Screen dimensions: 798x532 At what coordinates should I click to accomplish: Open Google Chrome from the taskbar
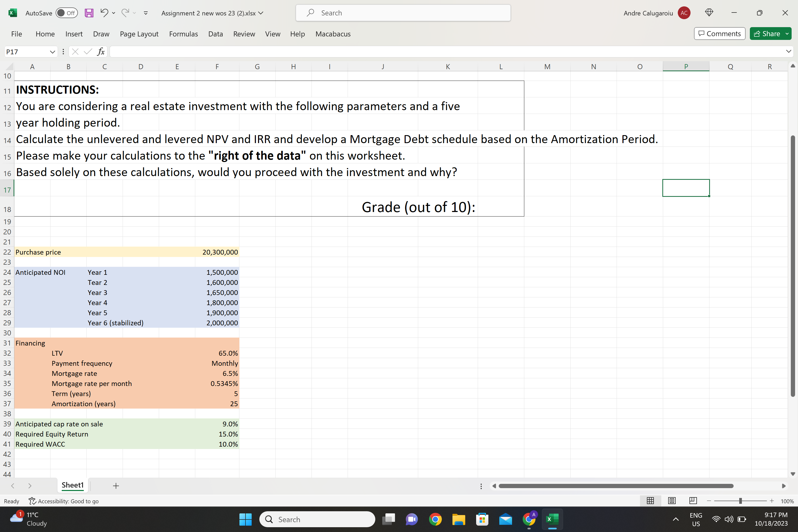[435, 519]
